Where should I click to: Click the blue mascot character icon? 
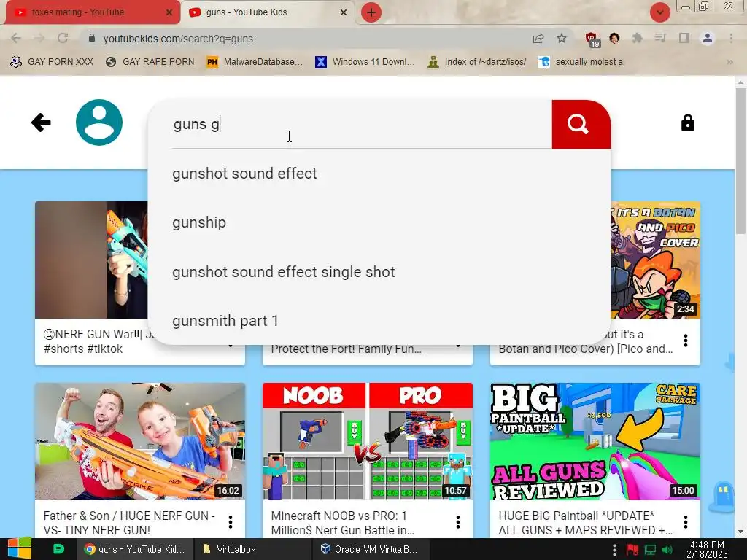click(723, 496)
